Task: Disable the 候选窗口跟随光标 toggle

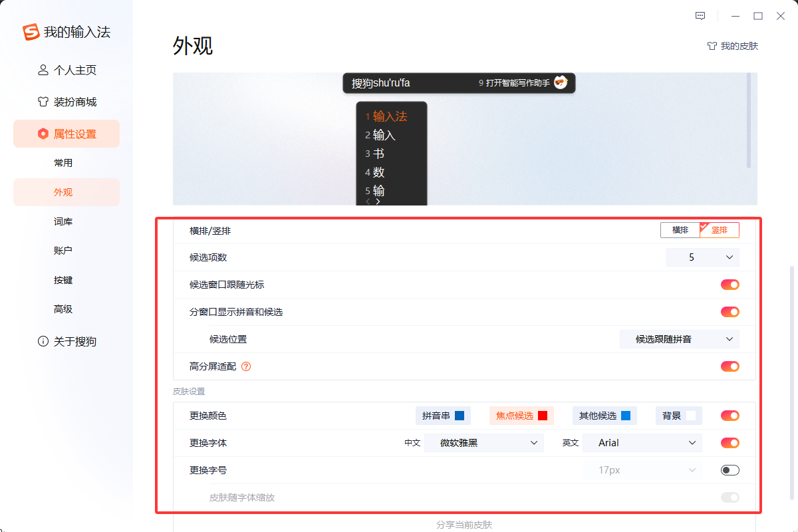Action: (x=730, y=284)
